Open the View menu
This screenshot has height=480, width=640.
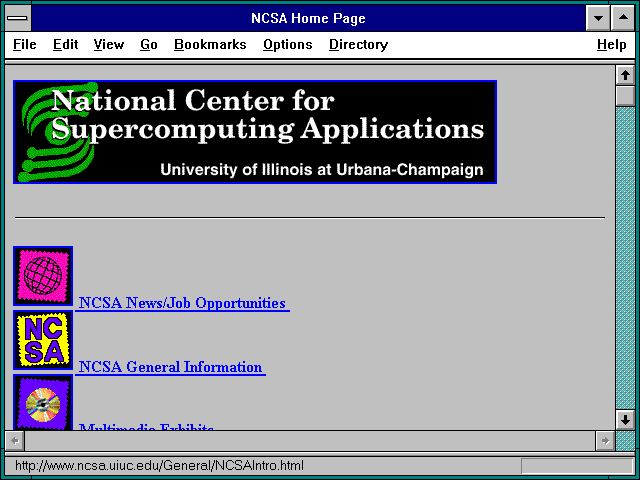pyautogui.click(x=109, y=44)
